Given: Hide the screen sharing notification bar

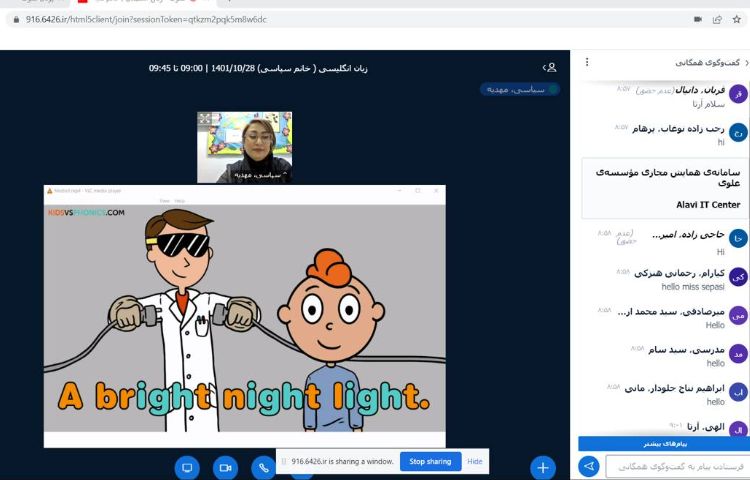Looking at the screenshot, I should (x=475, y=461).
